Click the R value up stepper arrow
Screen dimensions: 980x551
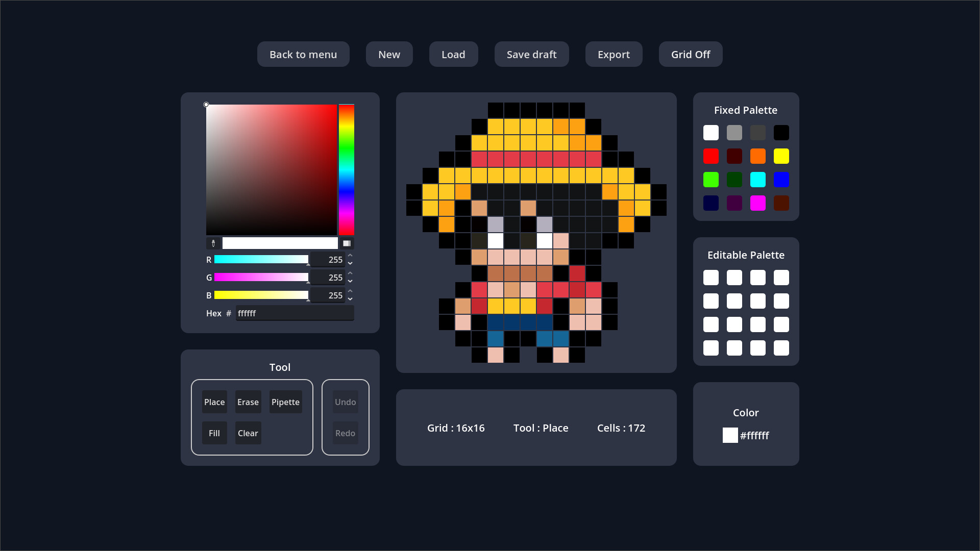pos(350,256)
